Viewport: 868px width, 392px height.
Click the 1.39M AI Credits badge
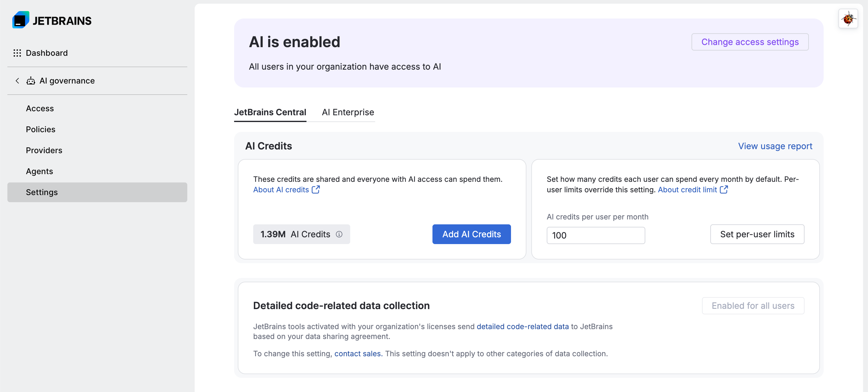click(301, 234)
